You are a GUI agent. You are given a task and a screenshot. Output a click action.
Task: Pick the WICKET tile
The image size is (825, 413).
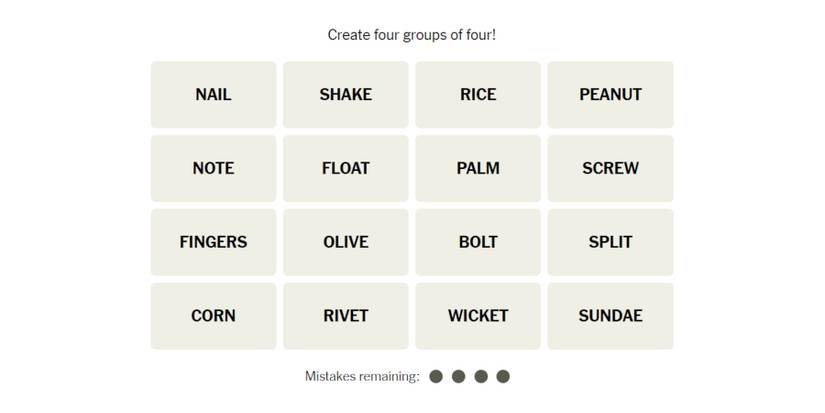[478, 316]
